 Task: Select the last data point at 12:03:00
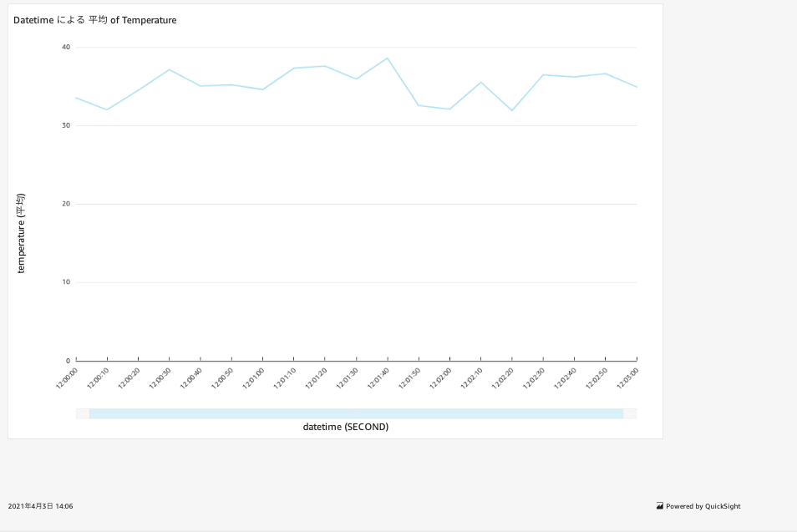(x=637, y=85)
